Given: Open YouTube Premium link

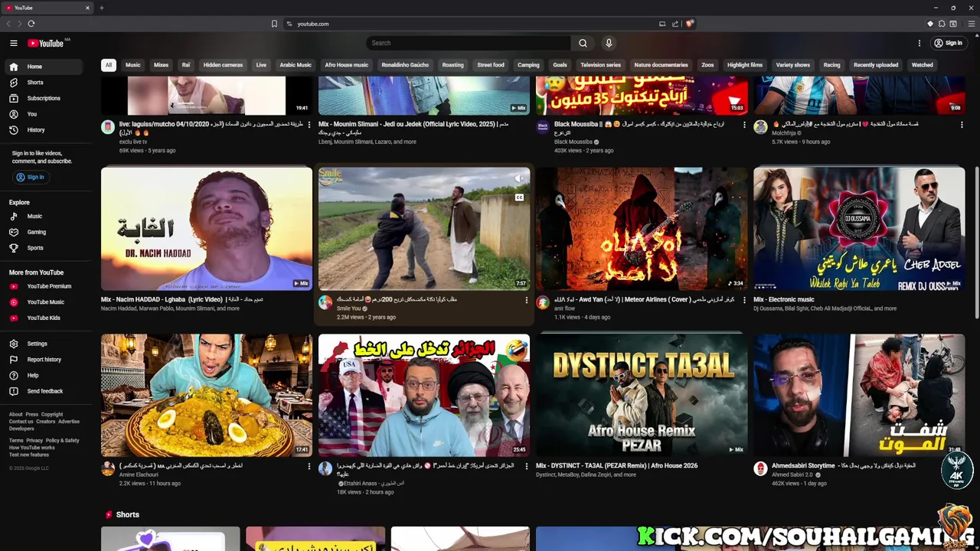Looking at the screenshot, I should 43,286.
